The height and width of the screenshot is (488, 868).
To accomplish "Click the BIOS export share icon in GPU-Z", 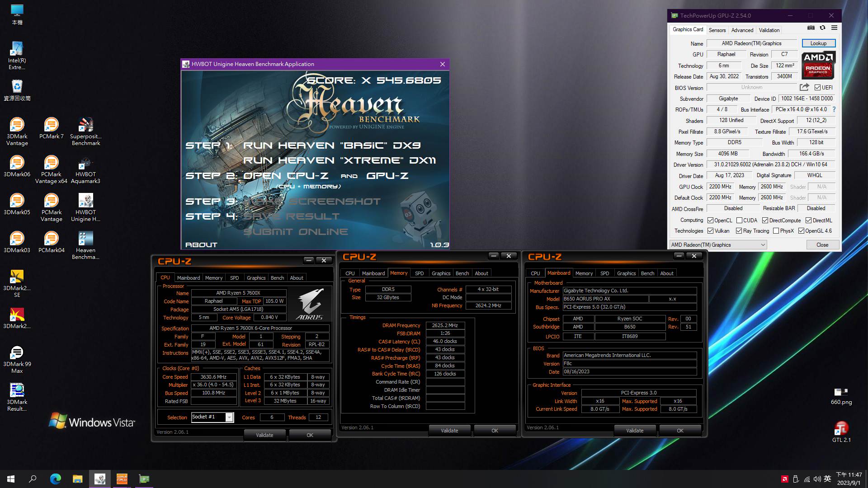I will 804,87.
